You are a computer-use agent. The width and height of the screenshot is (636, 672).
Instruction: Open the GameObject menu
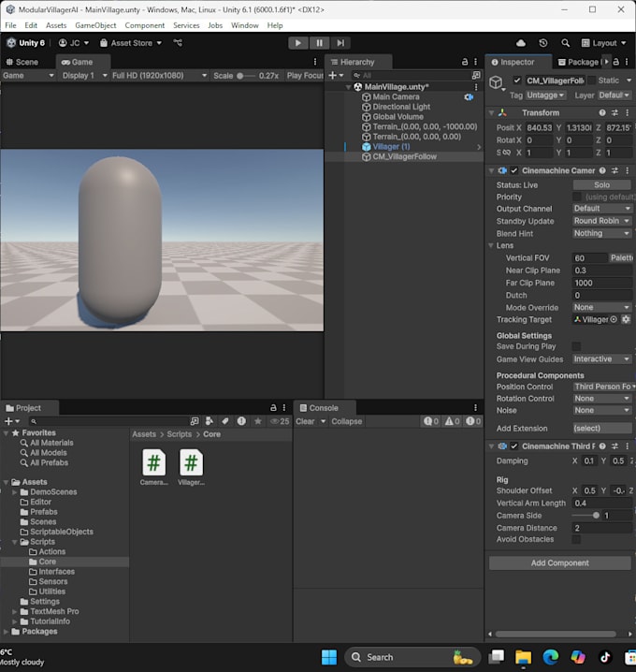click(x=95, y=25)
